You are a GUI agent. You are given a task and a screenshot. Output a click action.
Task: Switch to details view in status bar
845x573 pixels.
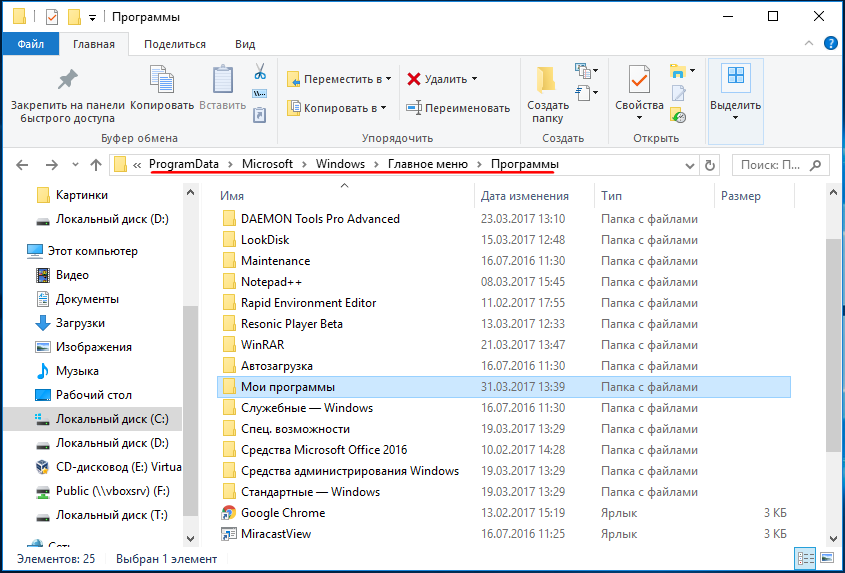point(806,557)
